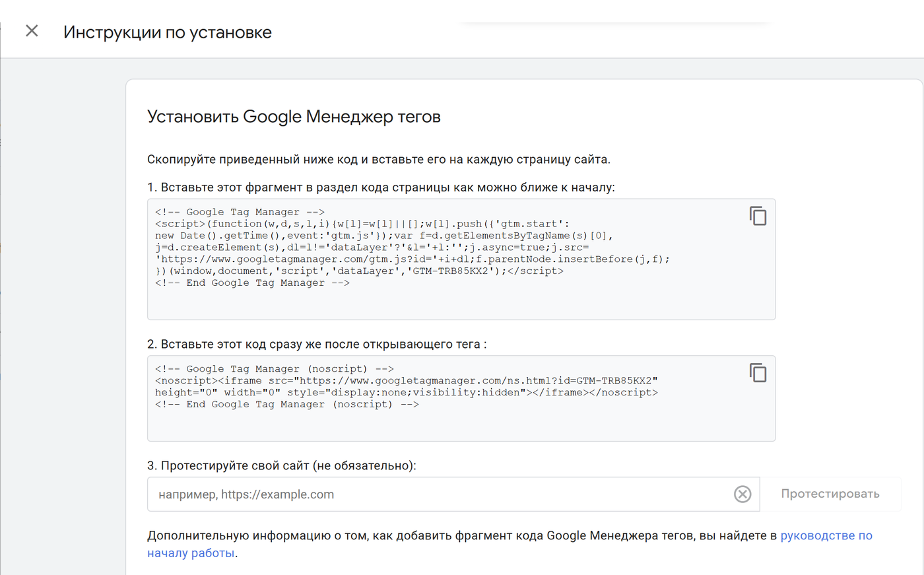
Task: Click the step 3 label Протестируйте свой сайт
Action: point(282,465)
